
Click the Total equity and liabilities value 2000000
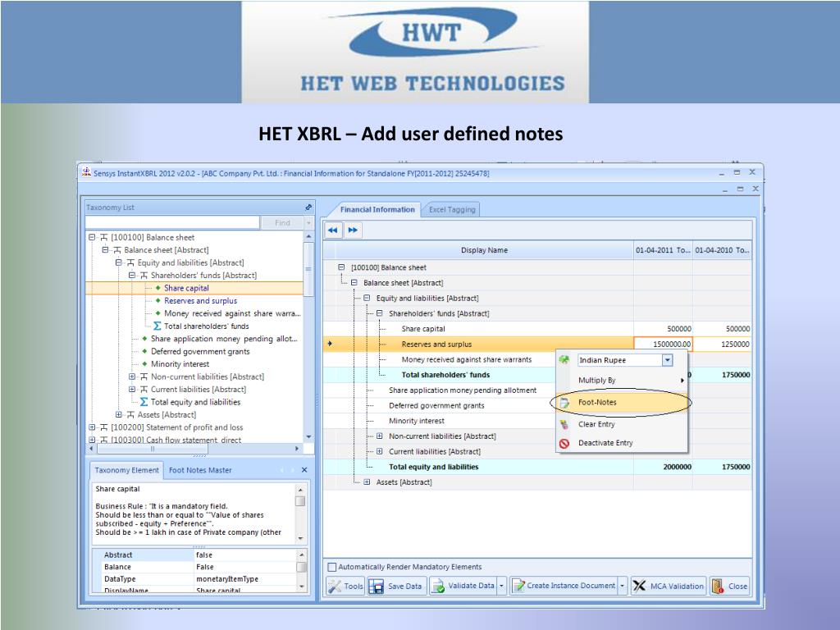[x=663, y=467]
